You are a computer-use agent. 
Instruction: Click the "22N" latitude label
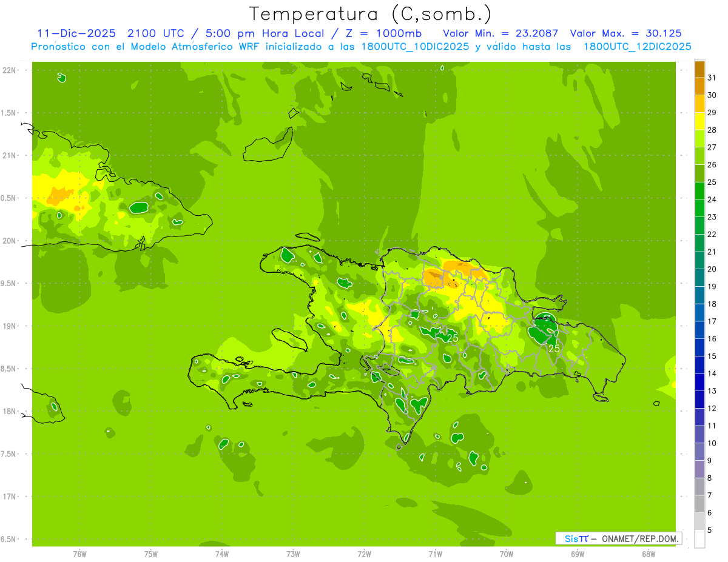(x=10, y=70)
